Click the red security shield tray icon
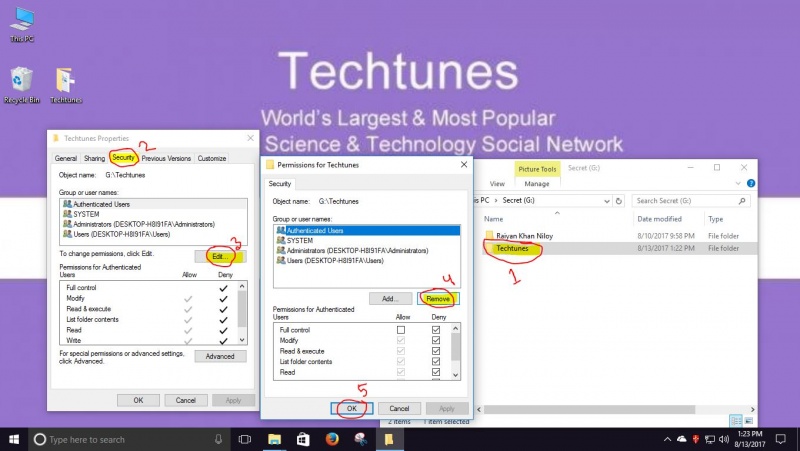Viewport: 800px width, 451px height. (x=695, y=439)
